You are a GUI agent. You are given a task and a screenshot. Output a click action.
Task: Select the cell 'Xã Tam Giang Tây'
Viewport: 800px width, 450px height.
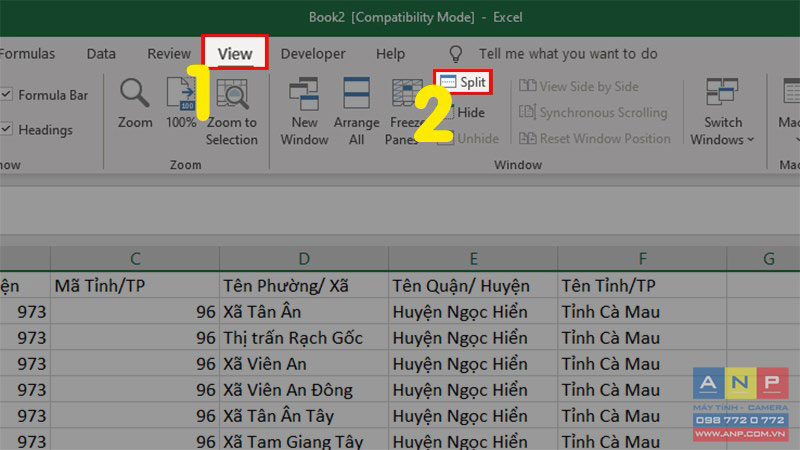coord(304,440)
